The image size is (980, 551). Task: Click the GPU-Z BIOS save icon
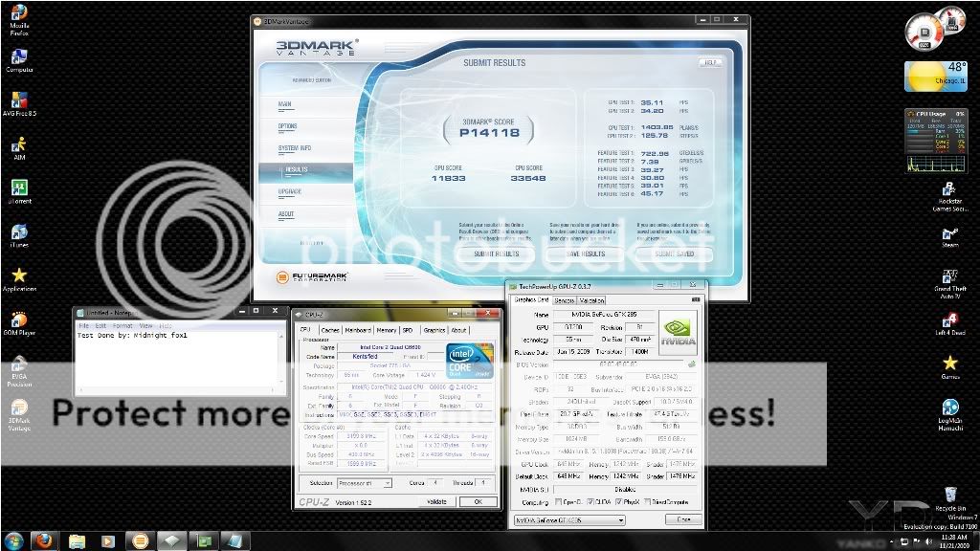pyautogui.click(x=691, y=364)
